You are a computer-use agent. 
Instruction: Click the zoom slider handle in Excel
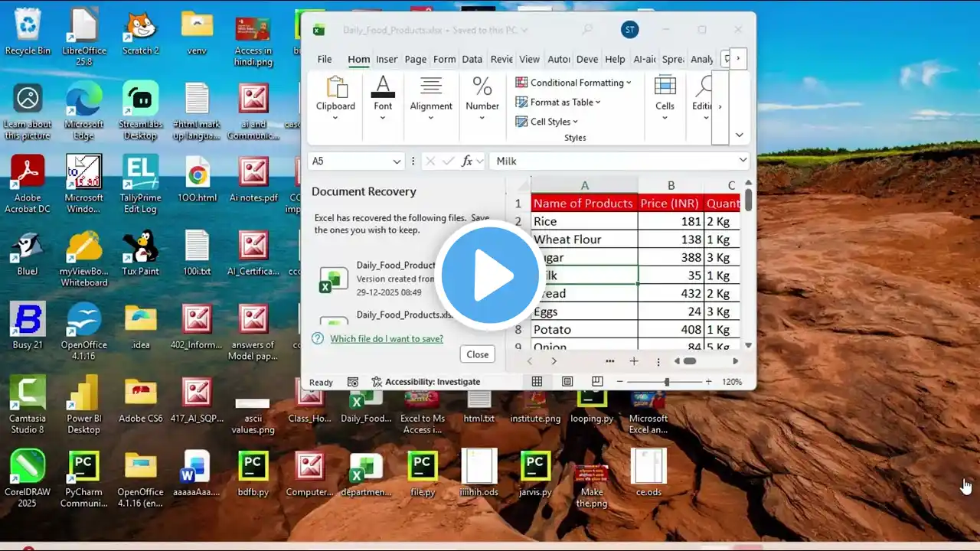[667, 382]
